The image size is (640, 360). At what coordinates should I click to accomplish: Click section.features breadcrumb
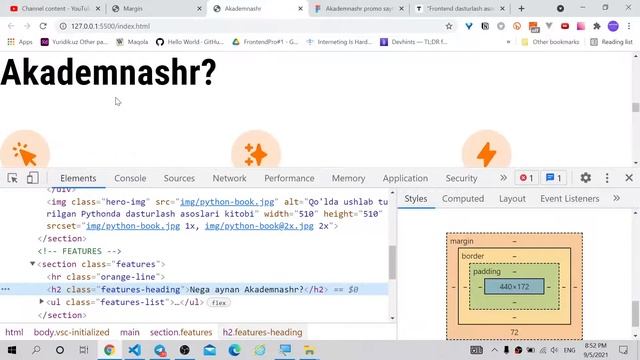click(181, 332)
